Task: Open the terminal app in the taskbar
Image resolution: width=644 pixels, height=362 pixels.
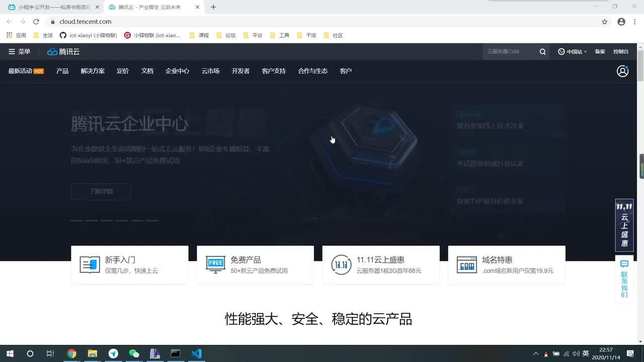Action: 175,353
